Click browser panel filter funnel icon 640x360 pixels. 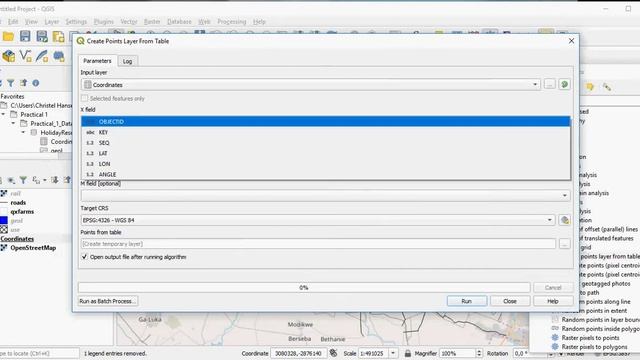click(x=11, y=83)
